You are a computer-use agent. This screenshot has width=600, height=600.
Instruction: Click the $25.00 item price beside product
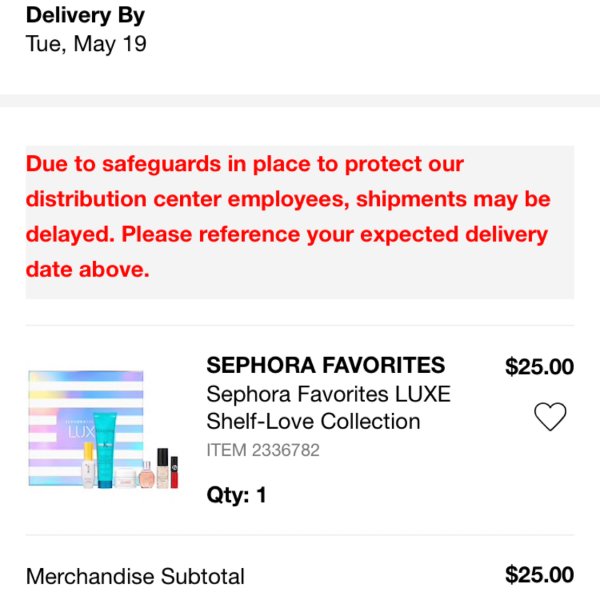point(539,366)
